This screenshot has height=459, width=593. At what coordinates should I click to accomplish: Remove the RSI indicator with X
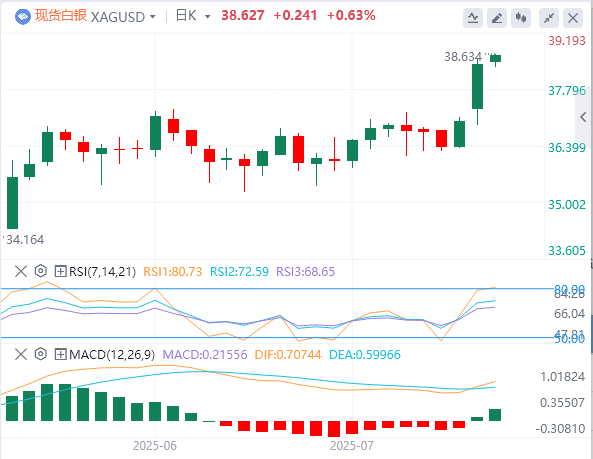click(x=21, y=271)
